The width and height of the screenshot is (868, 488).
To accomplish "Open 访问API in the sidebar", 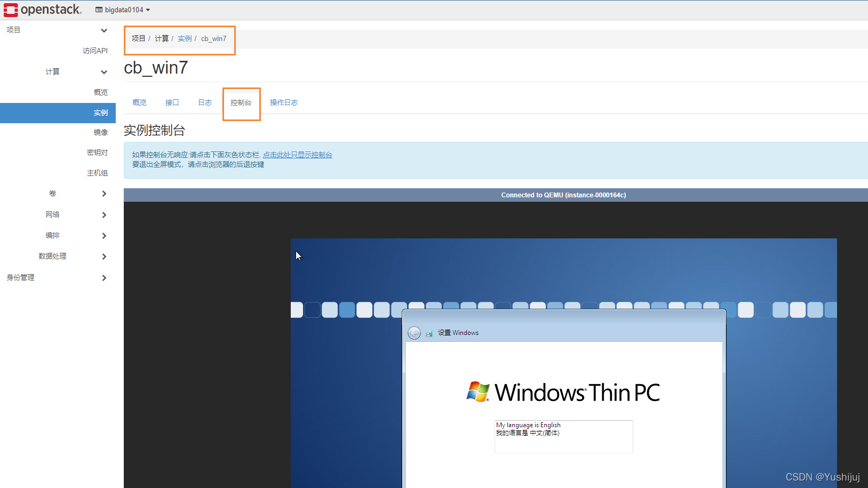I will tap(95, 51).
